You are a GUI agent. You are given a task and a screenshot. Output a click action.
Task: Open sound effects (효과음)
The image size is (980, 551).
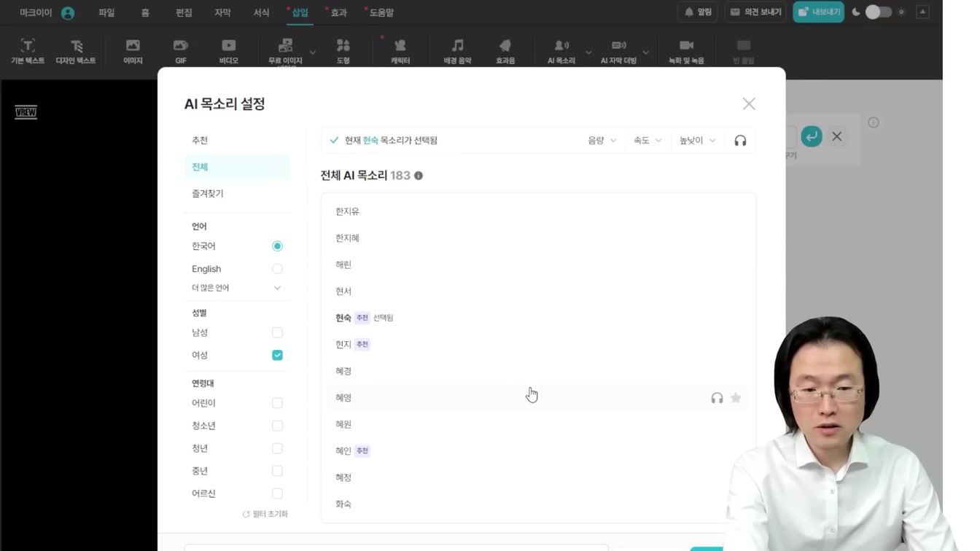505,51
